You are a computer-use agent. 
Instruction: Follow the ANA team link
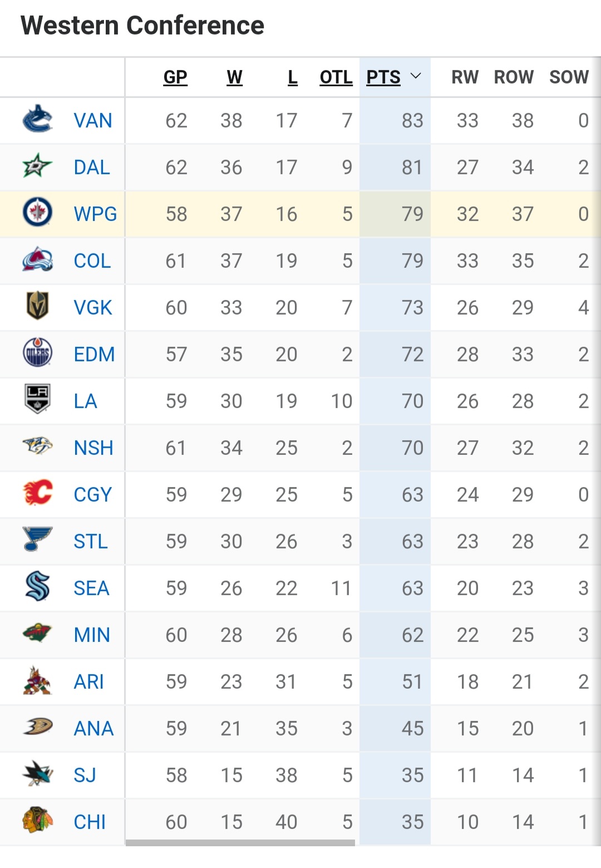[x=93, y=728]
